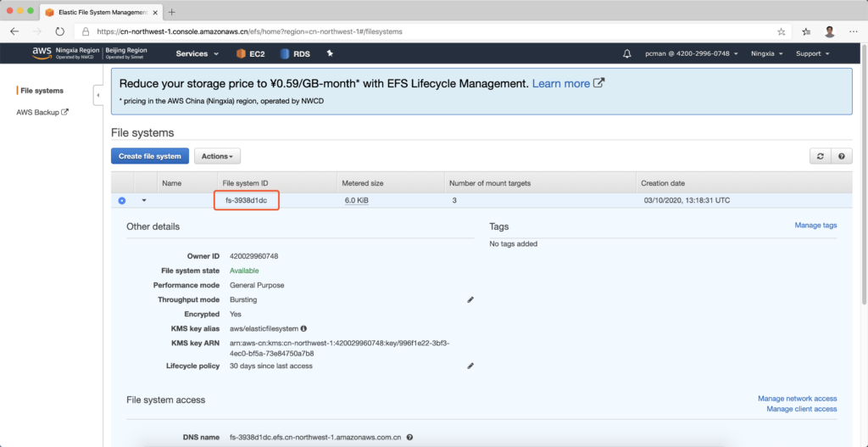Click help icon next to DNS name
The height and width of the screenshot is (447, 868).
(409, 438)
